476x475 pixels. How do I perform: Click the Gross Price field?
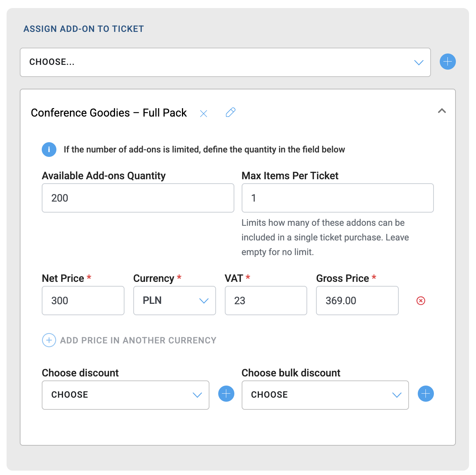[357, 301]
